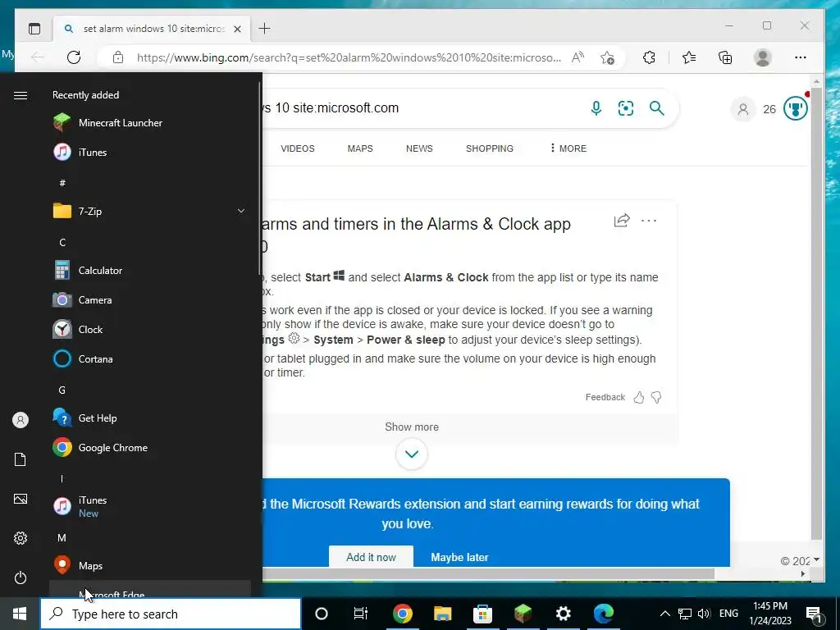Open Edge profile avatar
Screen dimensions: 840x630
(763, 57)
